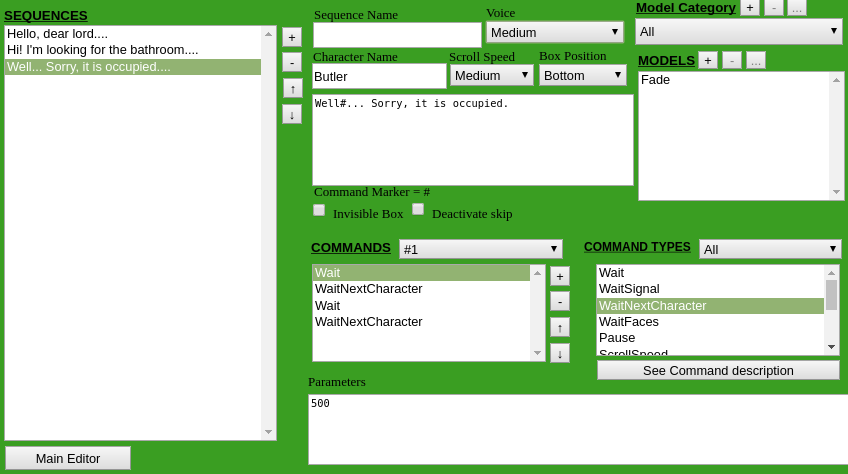
Task: Open the Command Types All dropdown
Action: pyautogui.click(x=770, y=249)
